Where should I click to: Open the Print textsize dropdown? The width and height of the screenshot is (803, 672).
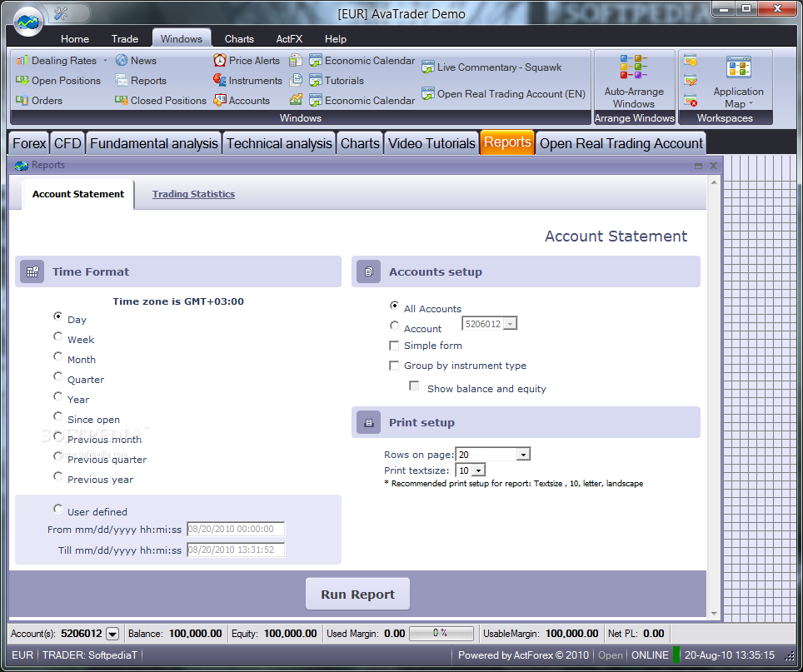click(x=470, y=470)
